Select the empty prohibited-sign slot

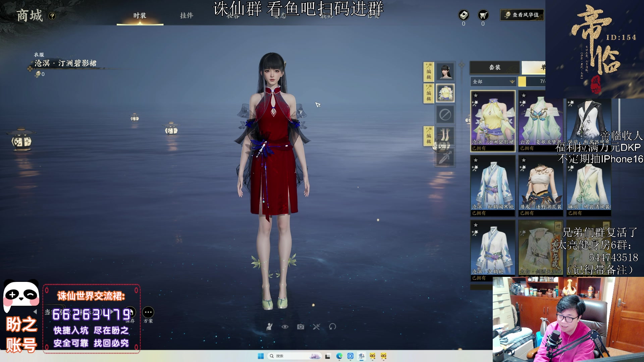445,115
